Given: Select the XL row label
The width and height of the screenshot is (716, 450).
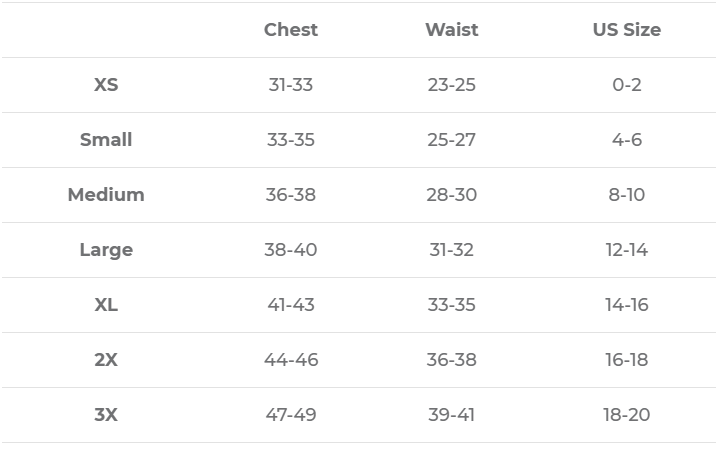Looking at the screenshot, I should coord(106,305).
